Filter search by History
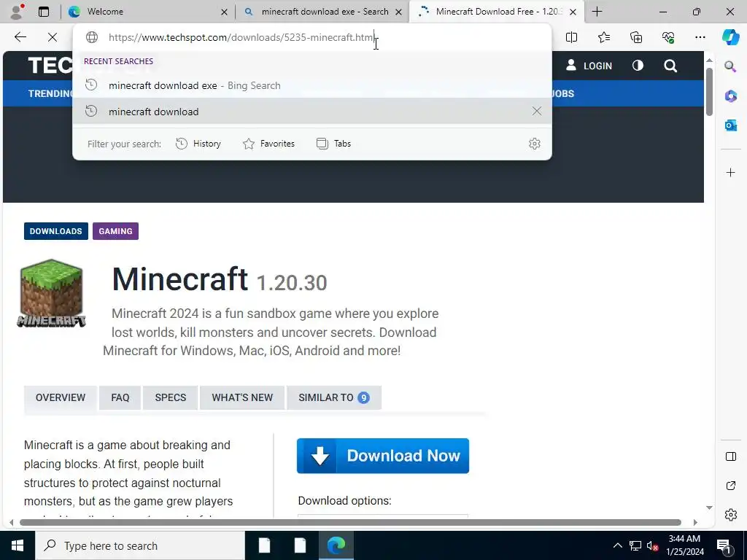 pos(198,144)
